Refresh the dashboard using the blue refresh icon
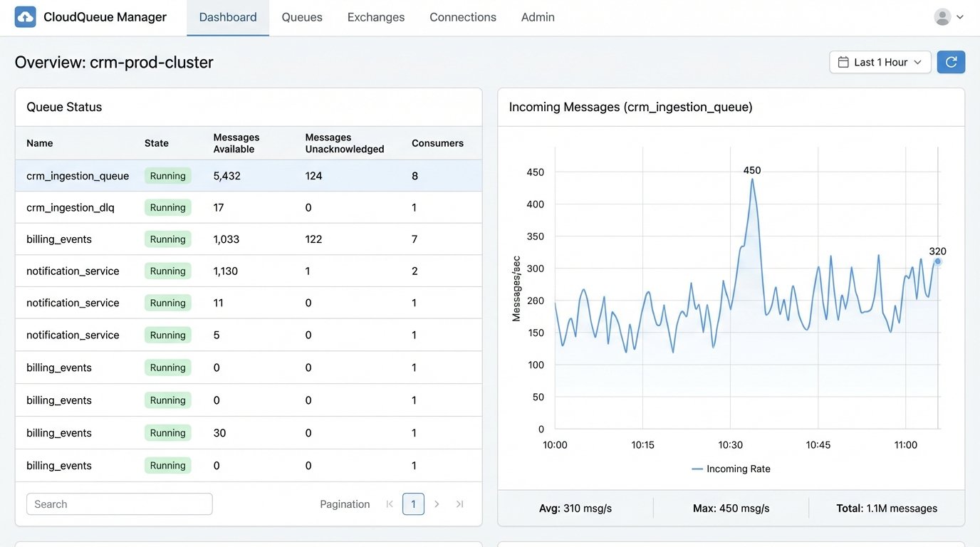Image resolution: width=980 pixels, height=547 pixels. [951, 62]
